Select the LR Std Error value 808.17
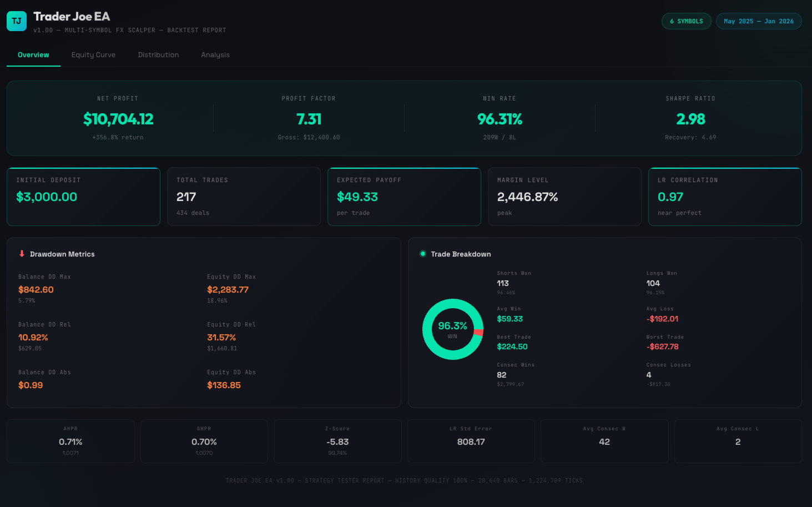Screen dimensions: 812x507 (471, 441)
